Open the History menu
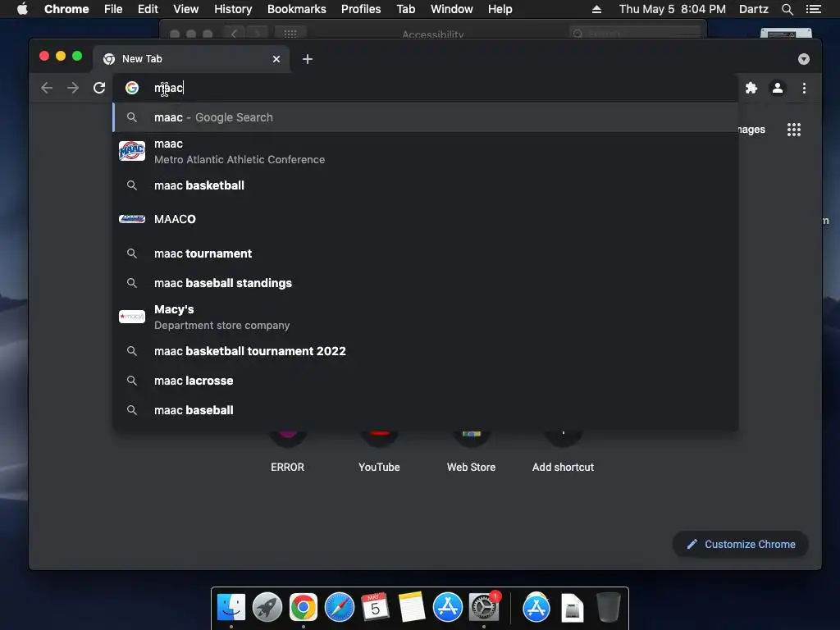The image size is (840, 630). pos(233,9)
